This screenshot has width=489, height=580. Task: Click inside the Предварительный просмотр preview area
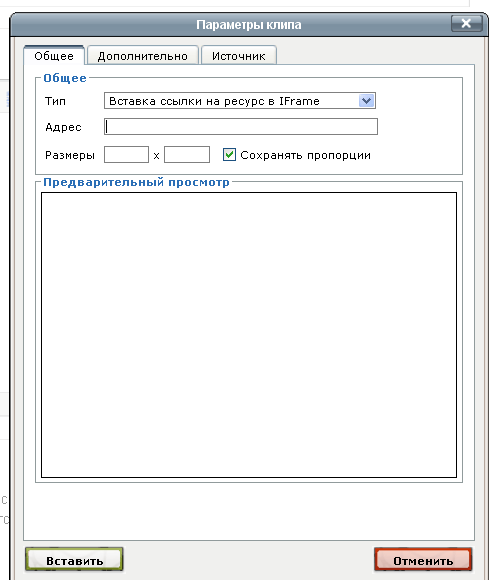pos(249,335)
